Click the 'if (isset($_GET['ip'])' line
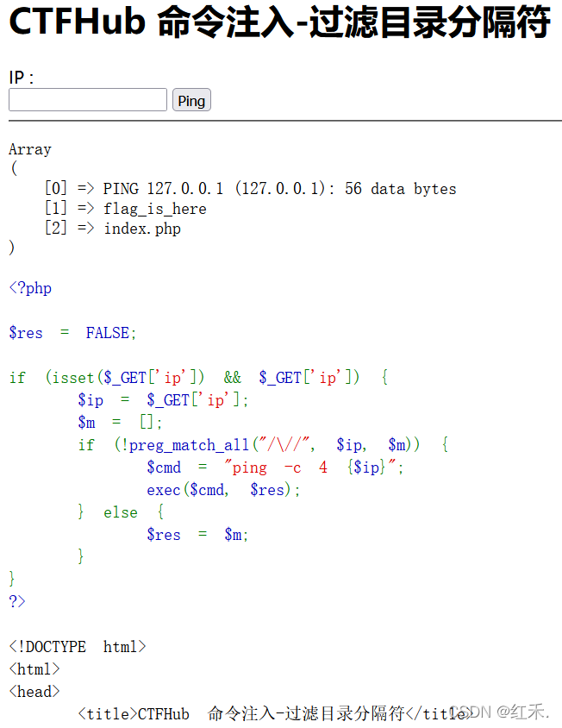The image size is (562, 728). pyautogui.click(x=198, y=378)
